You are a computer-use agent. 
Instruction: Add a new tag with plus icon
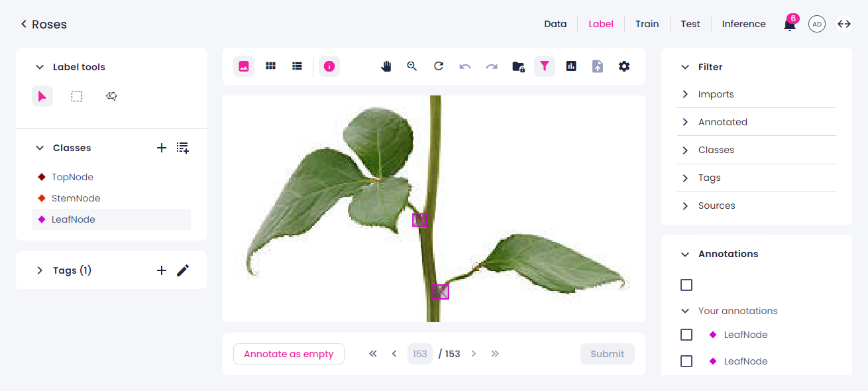pyautogui.click(x=161, y=270)
